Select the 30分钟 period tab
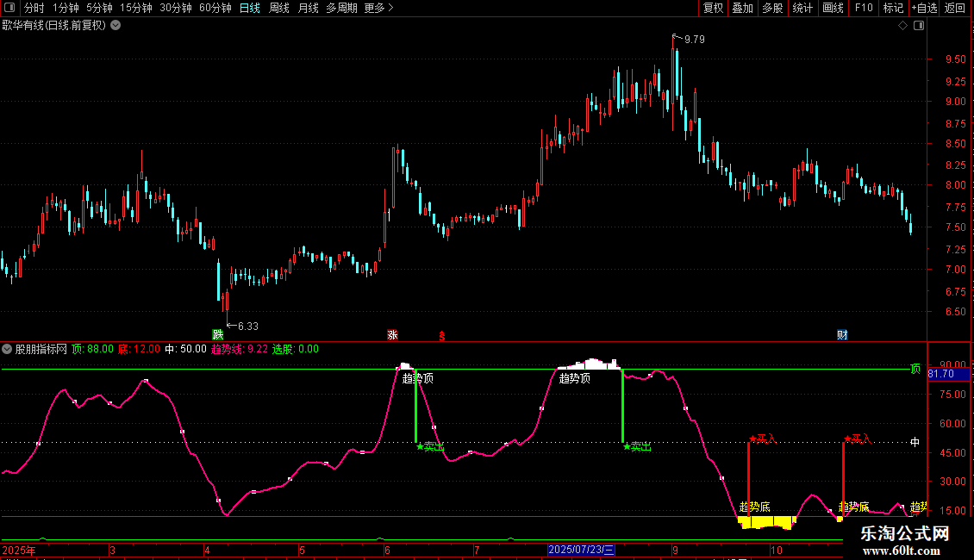 click(176, 8)
